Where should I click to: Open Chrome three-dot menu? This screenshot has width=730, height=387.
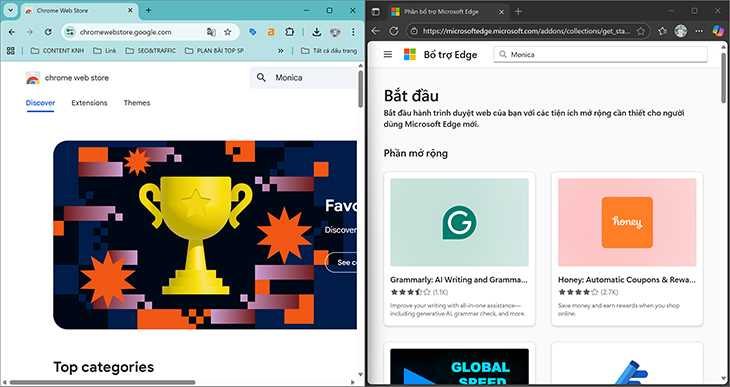pyautogui.click(x=353, y=32)
